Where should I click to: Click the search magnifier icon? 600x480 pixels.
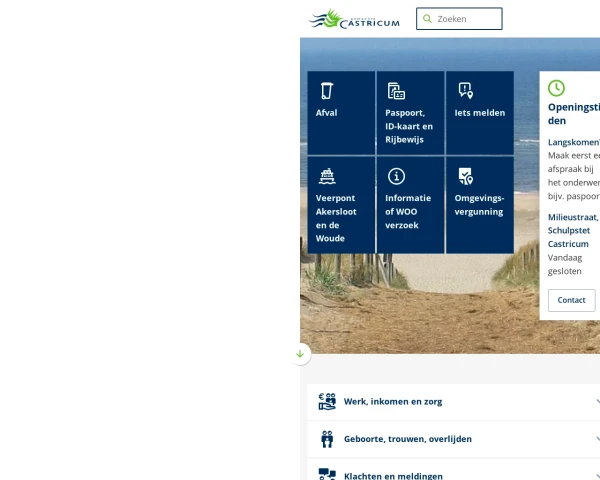427,19
